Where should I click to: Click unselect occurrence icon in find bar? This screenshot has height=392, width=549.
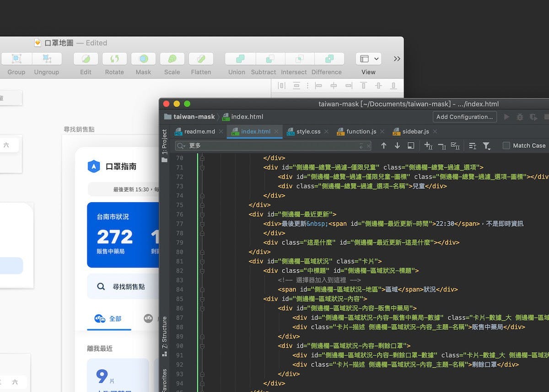(x=441, y=145)
